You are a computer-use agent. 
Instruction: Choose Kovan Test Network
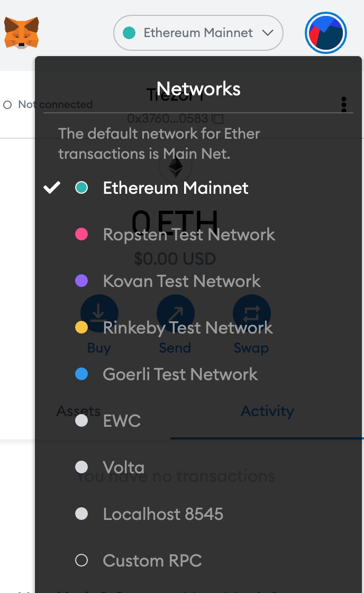click(181, 281)
